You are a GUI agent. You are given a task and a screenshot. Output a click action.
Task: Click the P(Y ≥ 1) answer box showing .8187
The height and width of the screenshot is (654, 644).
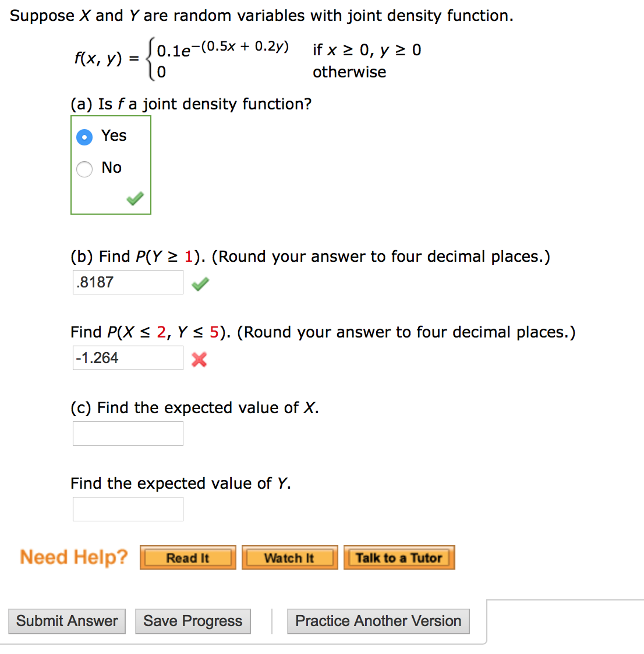pyautogui.click(x=128, y=283)
